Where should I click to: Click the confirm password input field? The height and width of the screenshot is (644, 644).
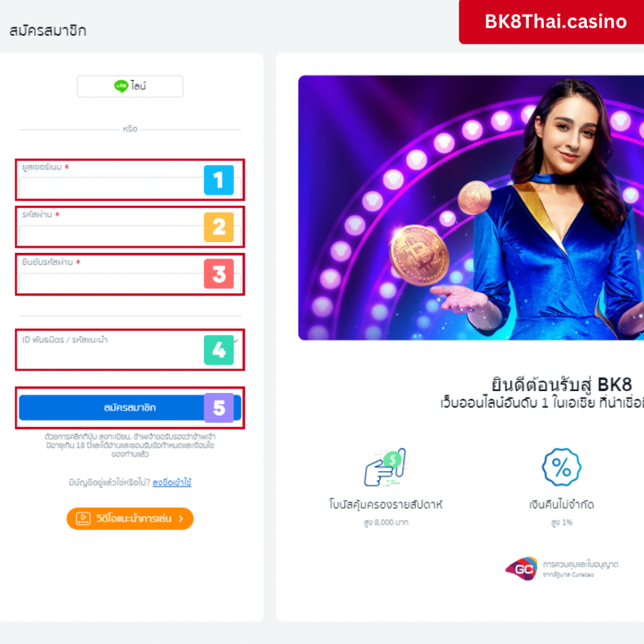point(130,283)
